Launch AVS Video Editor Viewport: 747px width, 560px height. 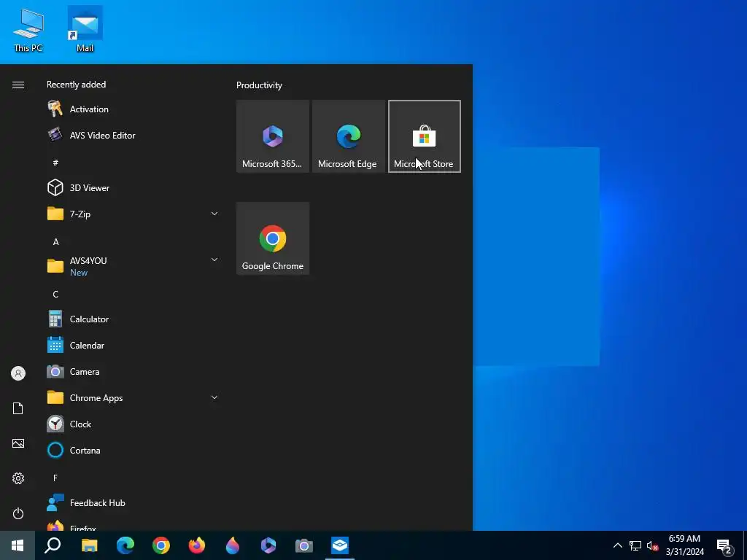click(x=134, y=135)
